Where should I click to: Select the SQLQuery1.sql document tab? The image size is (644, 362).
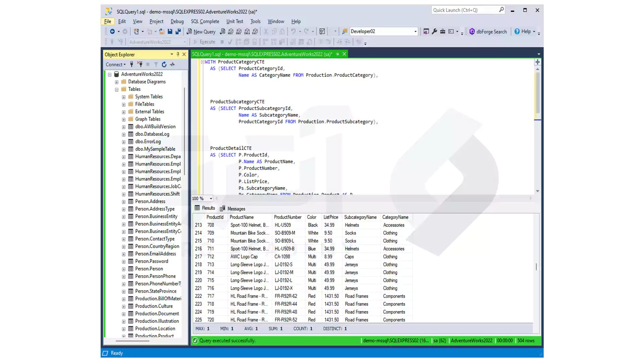[262, 54]
